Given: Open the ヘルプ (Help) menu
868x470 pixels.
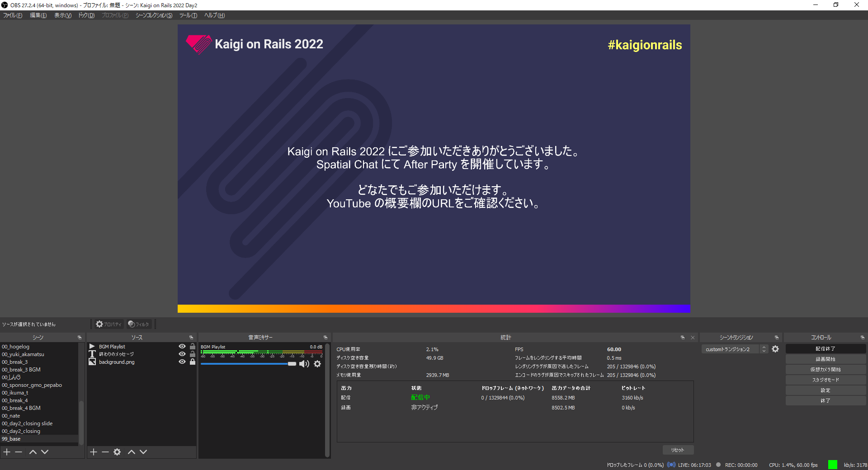Looking at the screenshot, I should click(214, 15).
